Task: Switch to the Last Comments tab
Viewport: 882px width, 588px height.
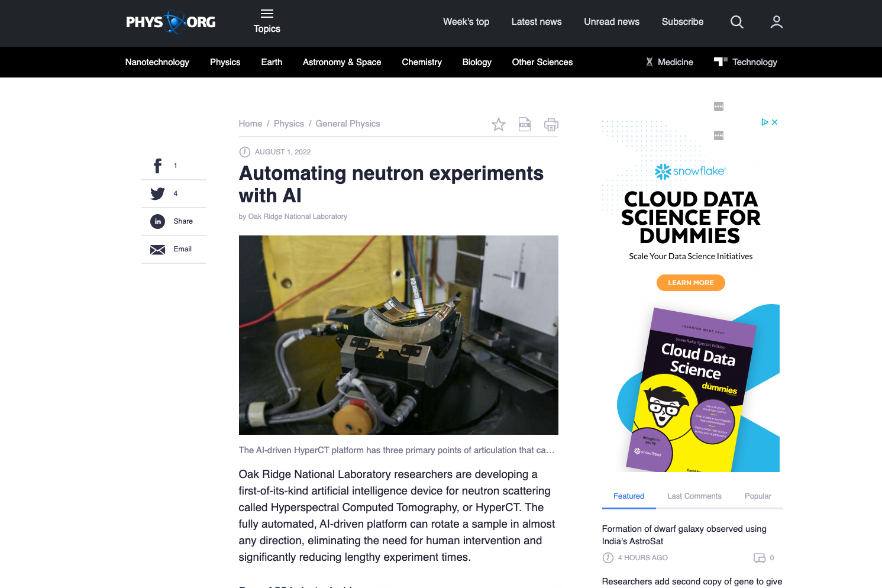Action: click(x=694, y=496)
